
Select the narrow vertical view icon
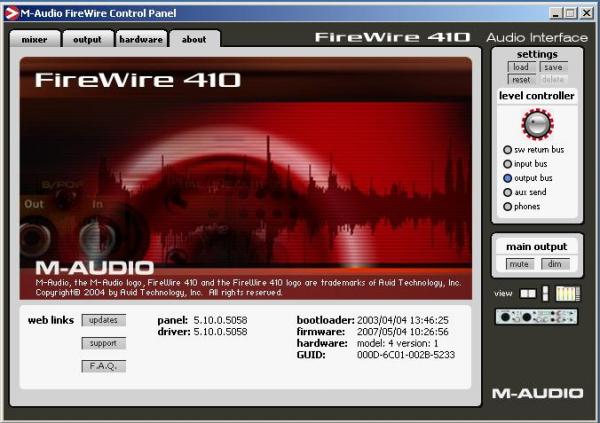tap(545, 293)
